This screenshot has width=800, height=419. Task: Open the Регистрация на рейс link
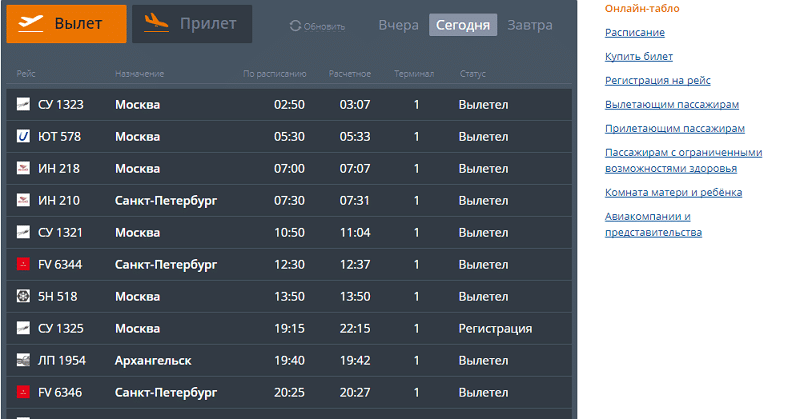pos(658,81)
